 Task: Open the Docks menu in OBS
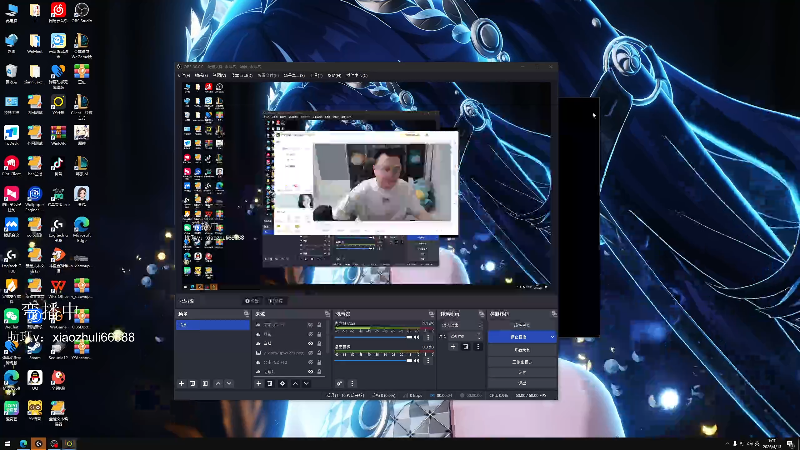point(242,75)
